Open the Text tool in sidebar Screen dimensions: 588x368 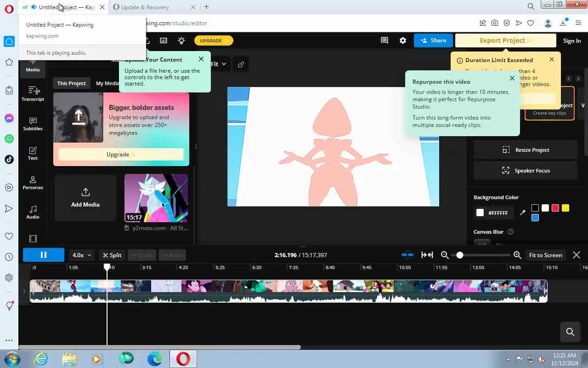[x=33, y=153]
